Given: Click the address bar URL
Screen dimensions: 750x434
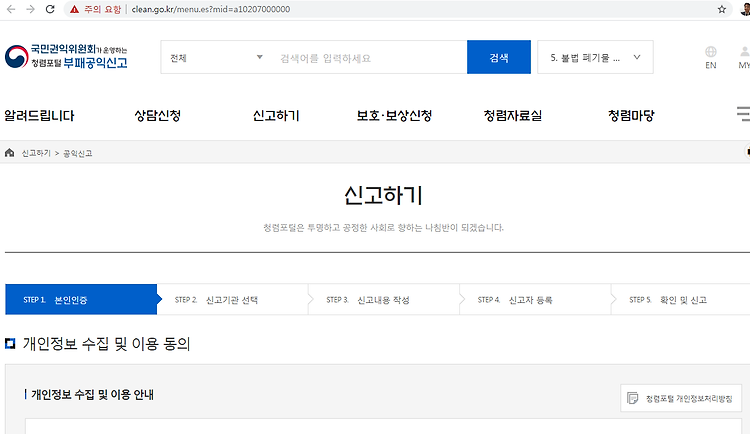Looking at the screenshot, I should tap(210, 9).
